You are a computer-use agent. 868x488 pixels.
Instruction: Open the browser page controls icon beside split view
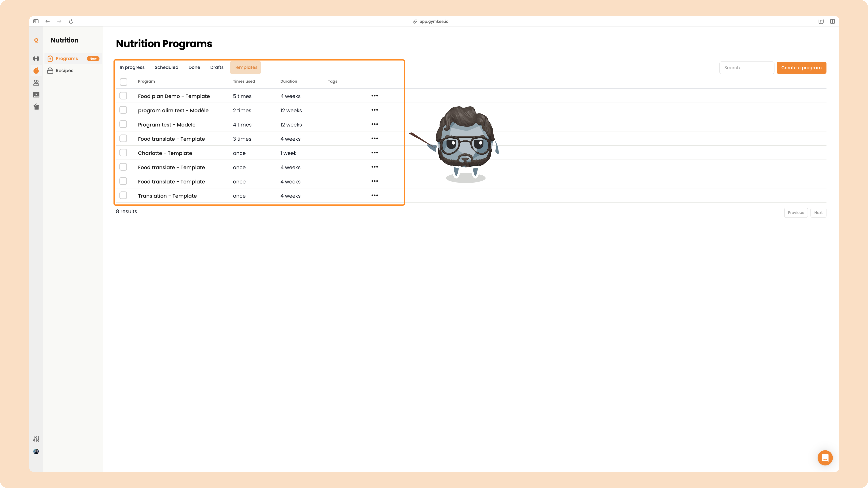coord(821,21)
